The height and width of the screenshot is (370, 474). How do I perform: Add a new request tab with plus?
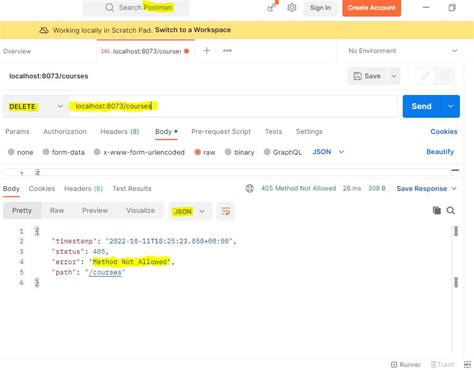[207, 51]
